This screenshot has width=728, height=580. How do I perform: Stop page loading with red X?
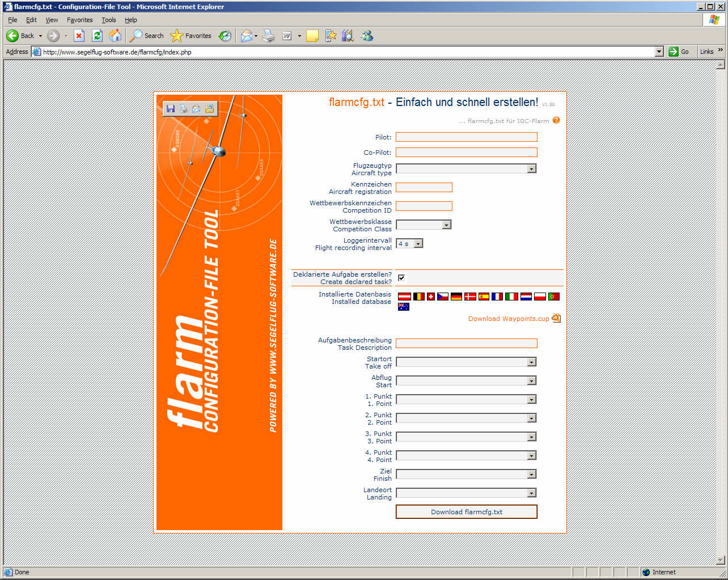[x=79, y=36]
